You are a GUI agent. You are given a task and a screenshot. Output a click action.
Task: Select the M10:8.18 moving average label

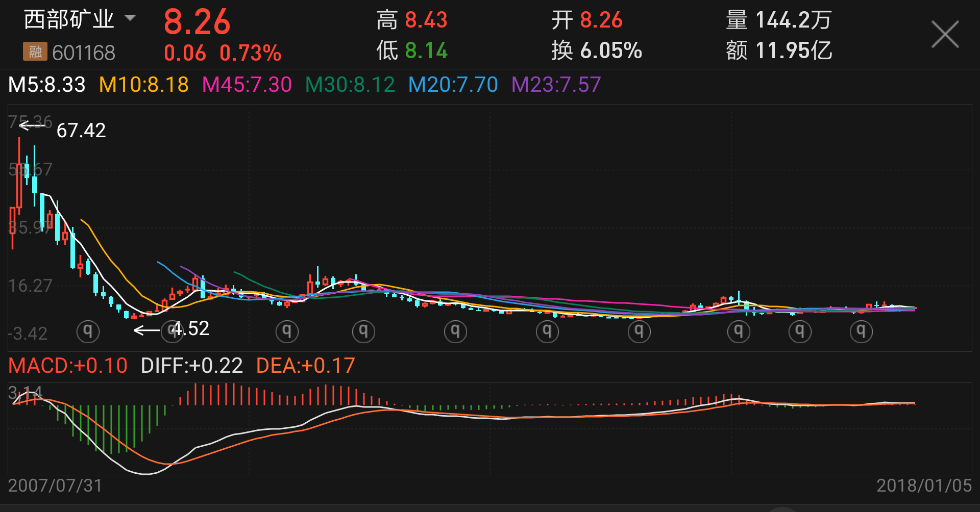click(144, 85)
